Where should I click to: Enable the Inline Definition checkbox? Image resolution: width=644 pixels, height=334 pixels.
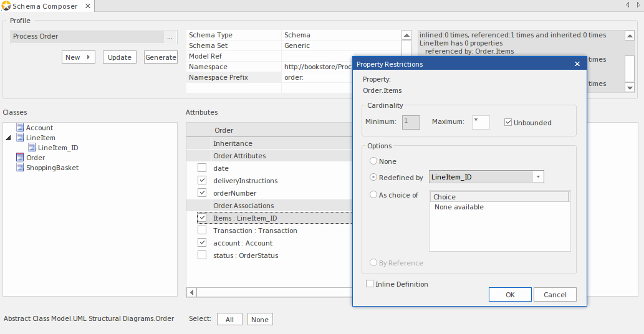tap(370, 284)
